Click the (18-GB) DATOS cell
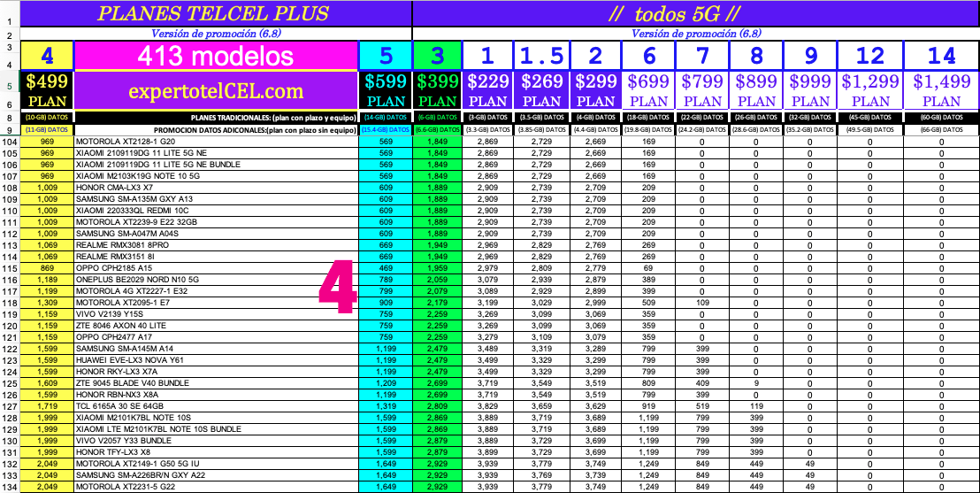Screen dimensions: 980x493 tap(648, 118)
